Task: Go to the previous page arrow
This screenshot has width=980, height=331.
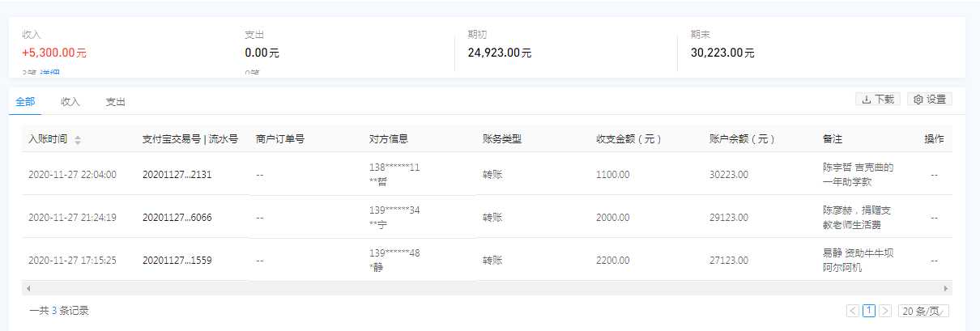Action: coord(853,311)
